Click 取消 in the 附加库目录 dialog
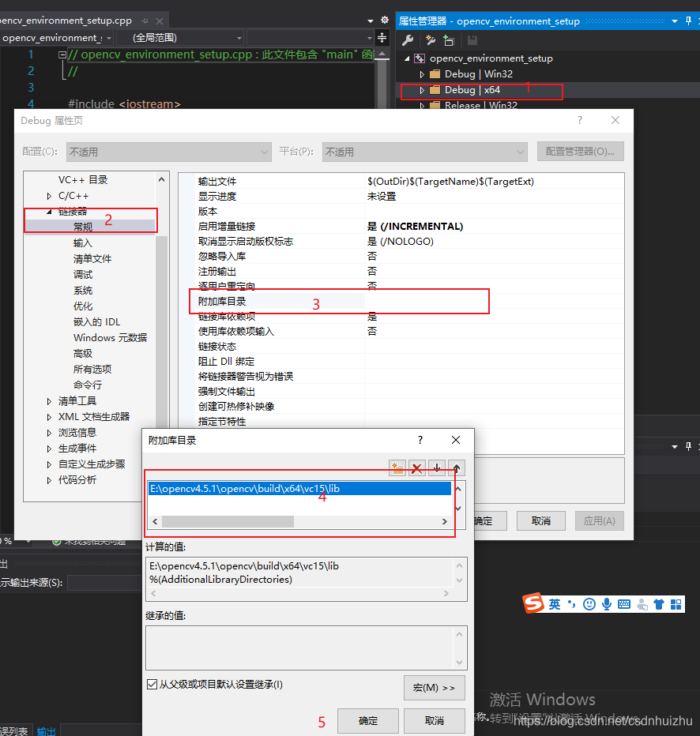 [435, 720]
